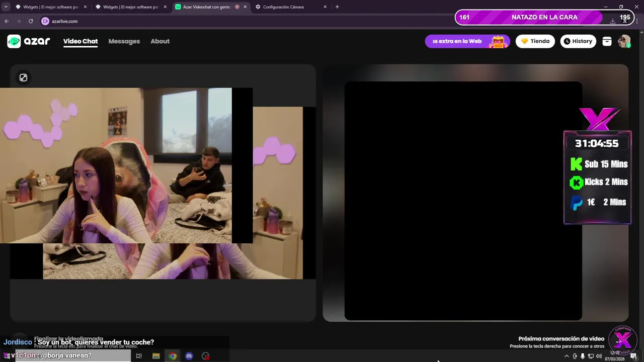
Task: View site information icon in address bar
Action: pos(45,21)
